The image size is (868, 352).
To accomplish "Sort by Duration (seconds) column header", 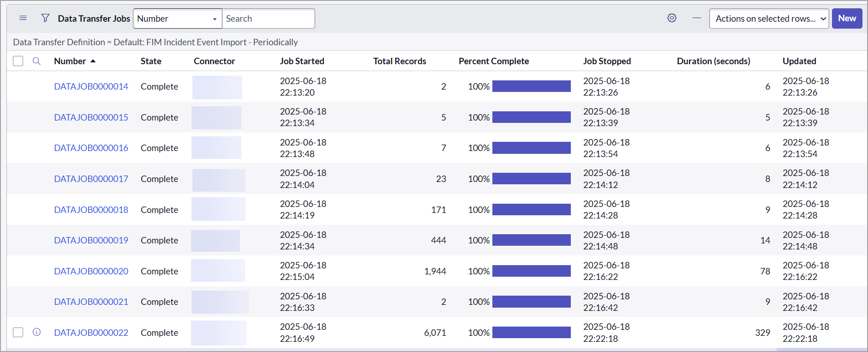I will click(x=713, y=61).
